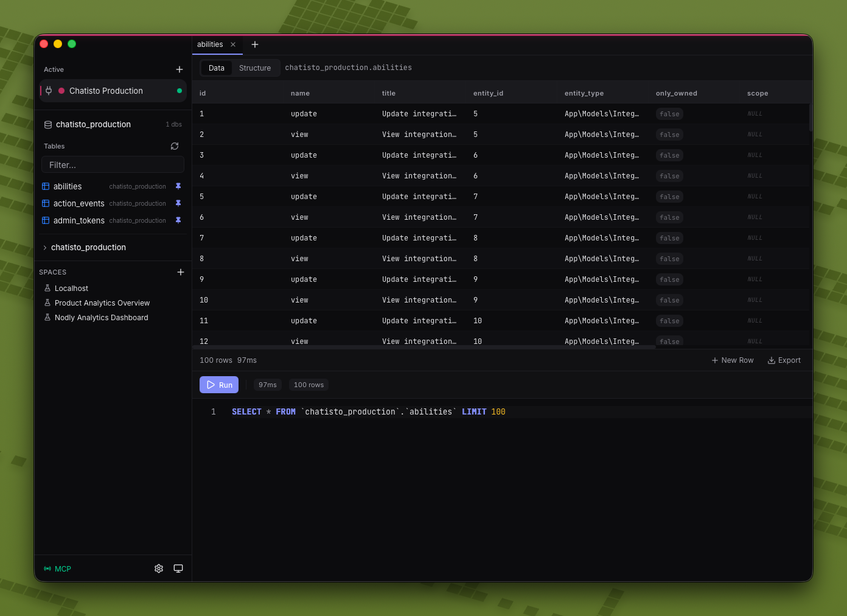Open the action_events table

pyautogui.click(x=79, y=203)
